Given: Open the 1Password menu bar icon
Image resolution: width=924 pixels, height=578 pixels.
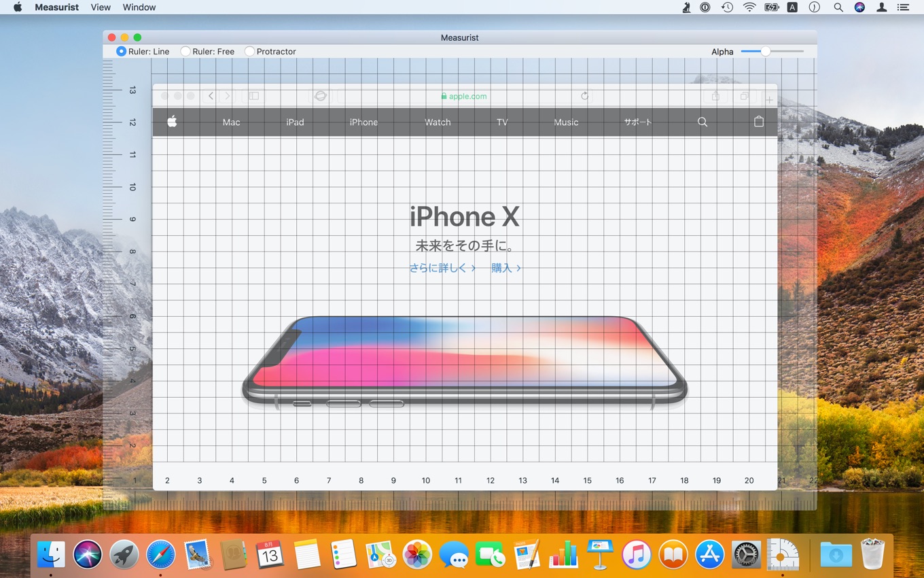Looking at the screenshot, I should 705,7.
